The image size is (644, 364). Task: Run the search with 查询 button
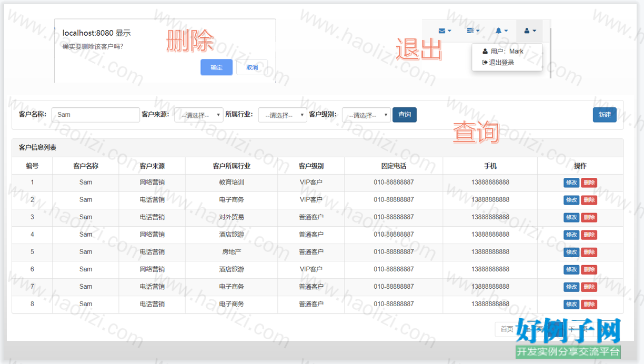(x=405, y=115)
